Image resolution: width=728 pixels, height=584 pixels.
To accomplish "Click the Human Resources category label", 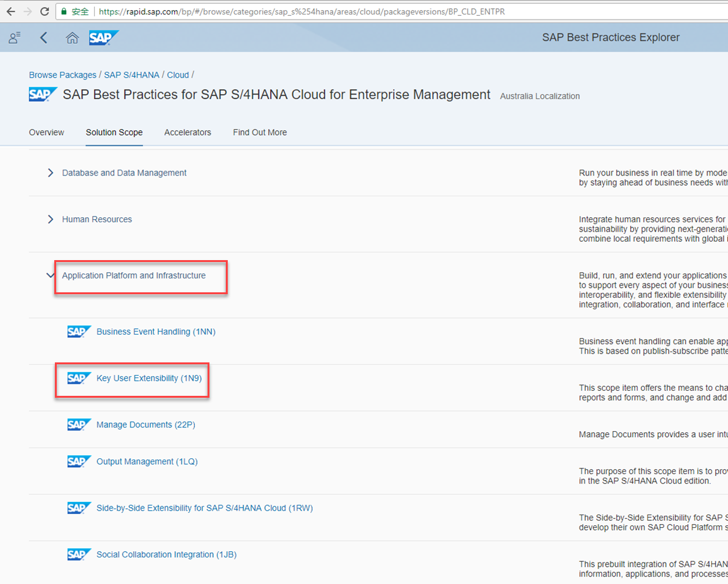I will 97,219.
